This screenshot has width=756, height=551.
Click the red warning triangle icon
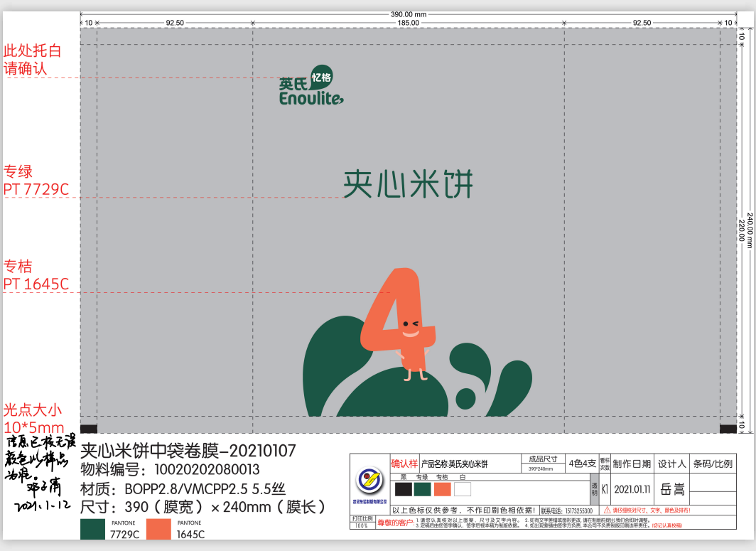pos(607,510)
